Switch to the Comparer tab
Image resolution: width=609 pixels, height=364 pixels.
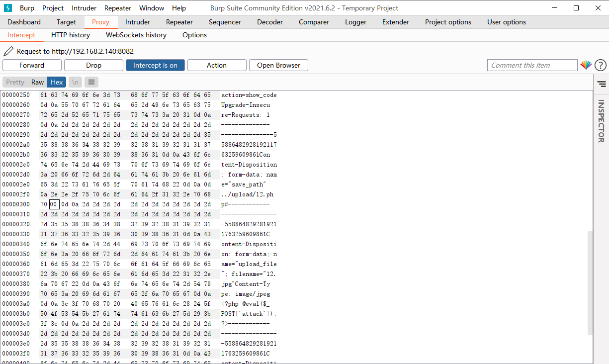pyautogui.click(x=314, y=22)
